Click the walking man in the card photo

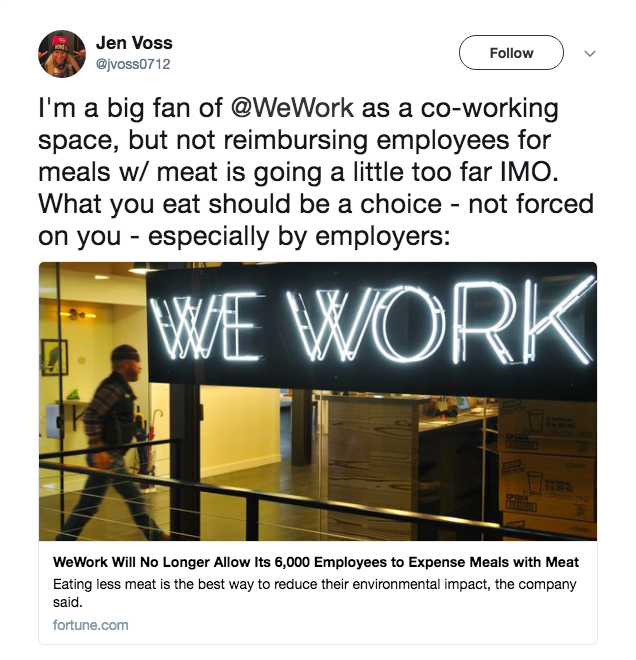(113, 440)
